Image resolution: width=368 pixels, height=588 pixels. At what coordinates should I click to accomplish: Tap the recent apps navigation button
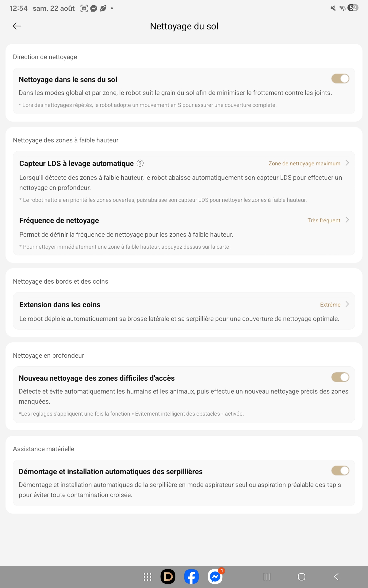coord(267,577)
